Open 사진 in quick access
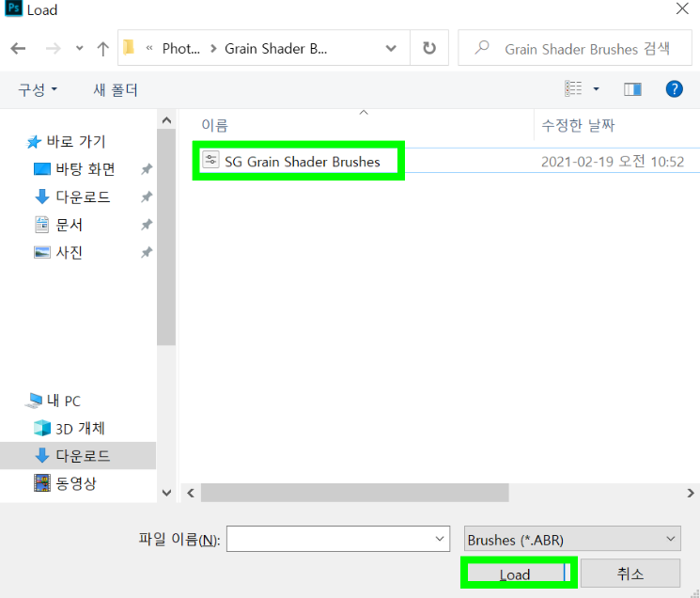 (x=69, y=252)
